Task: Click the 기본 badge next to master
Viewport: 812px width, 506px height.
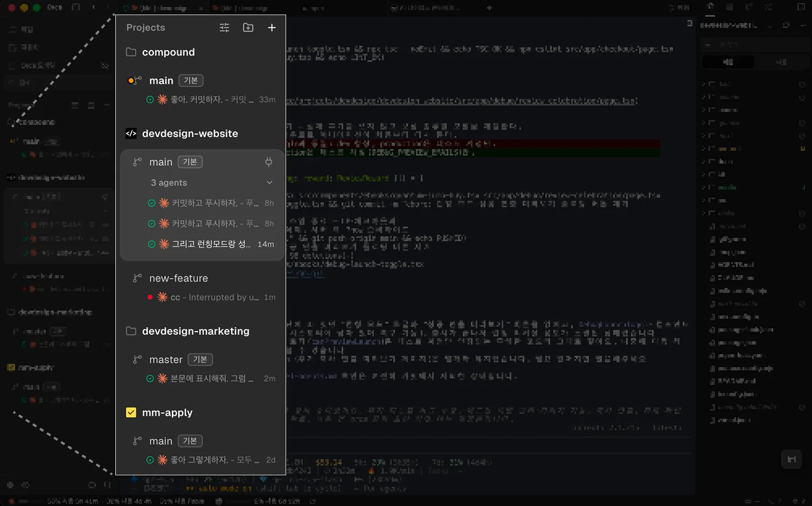Action: tap(200, 359)
